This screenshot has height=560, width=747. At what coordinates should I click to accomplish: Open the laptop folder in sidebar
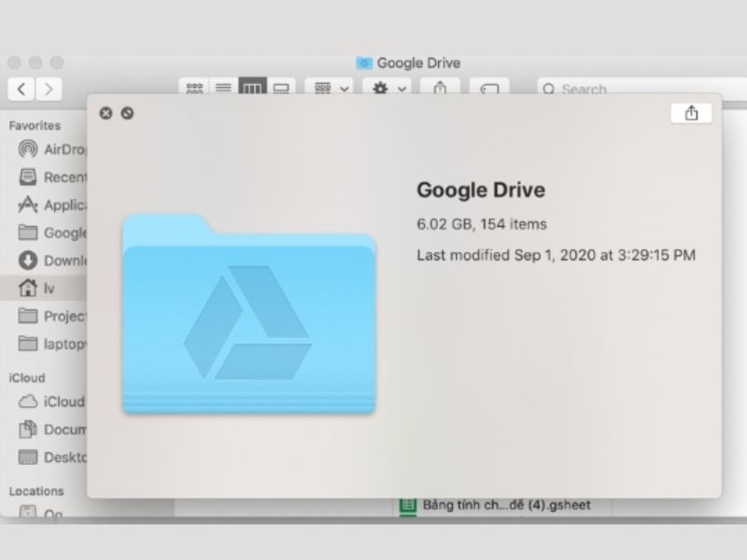[51, 343]
